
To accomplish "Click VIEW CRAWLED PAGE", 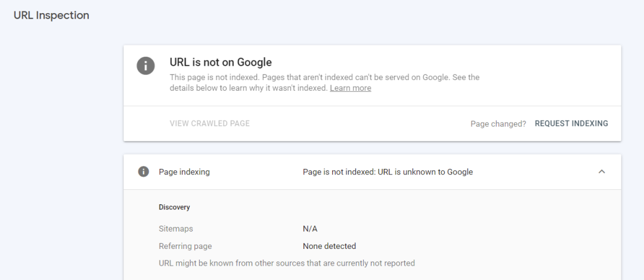I will click(x=209, y=124).
